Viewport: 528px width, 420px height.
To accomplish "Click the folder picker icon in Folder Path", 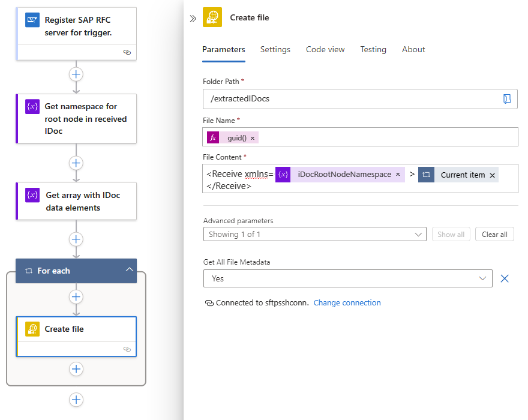I will click(x=507, y=99).
